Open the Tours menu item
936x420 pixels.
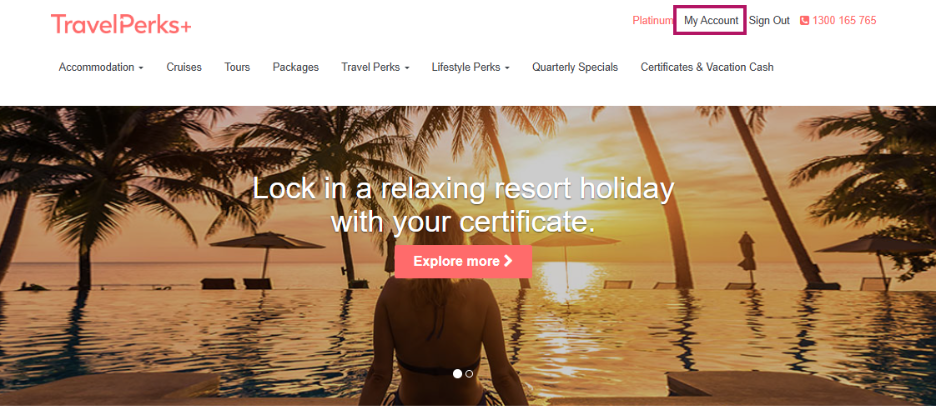coord(237,67)
